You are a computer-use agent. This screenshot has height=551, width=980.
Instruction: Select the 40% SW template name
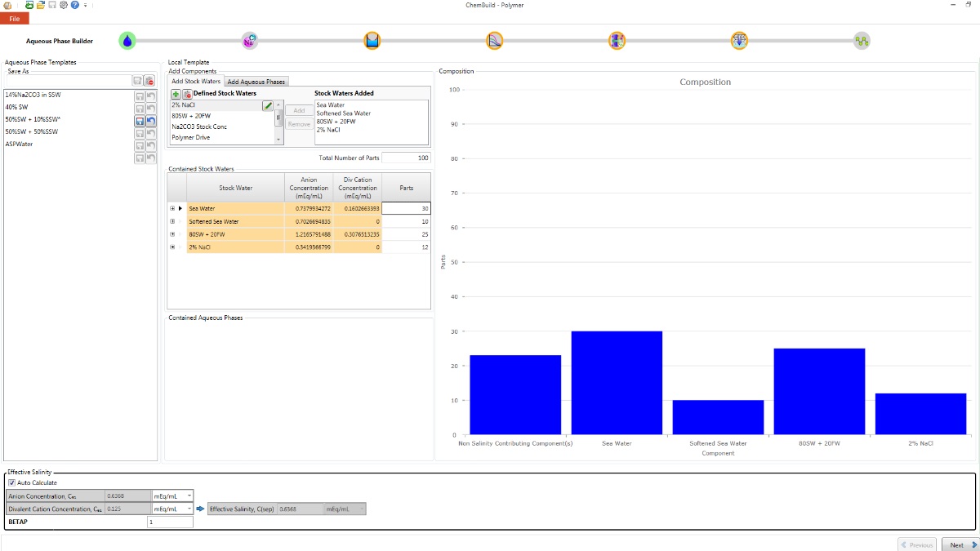[16, 107]
